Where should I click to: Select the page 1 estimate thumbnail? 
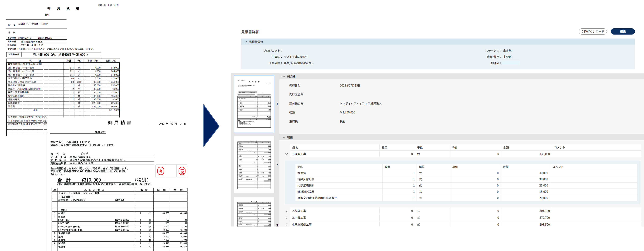coord(254,104)
